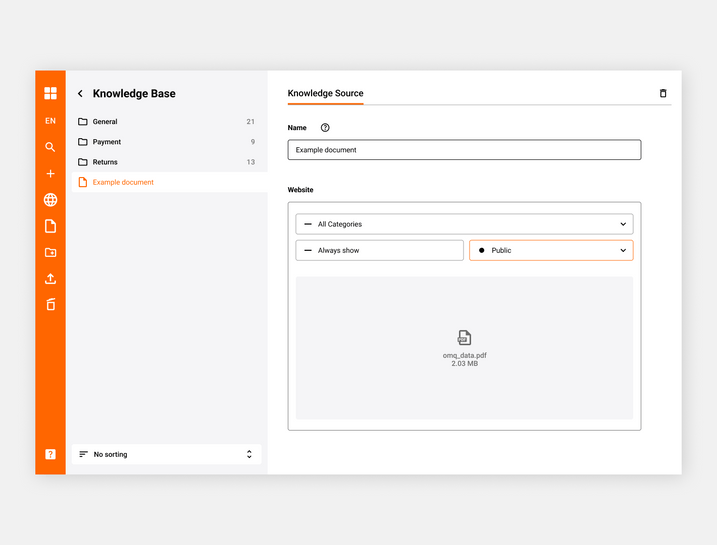The image size is (717, 545).
Task: Switch language via the EN button
Action: [x=50, y=121]
